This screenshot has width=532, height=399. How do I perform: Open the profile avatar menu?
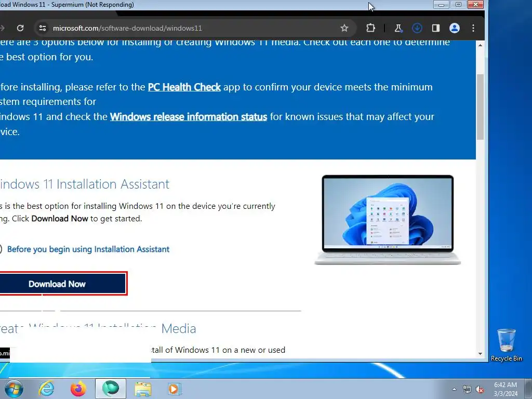click(454, 28)
